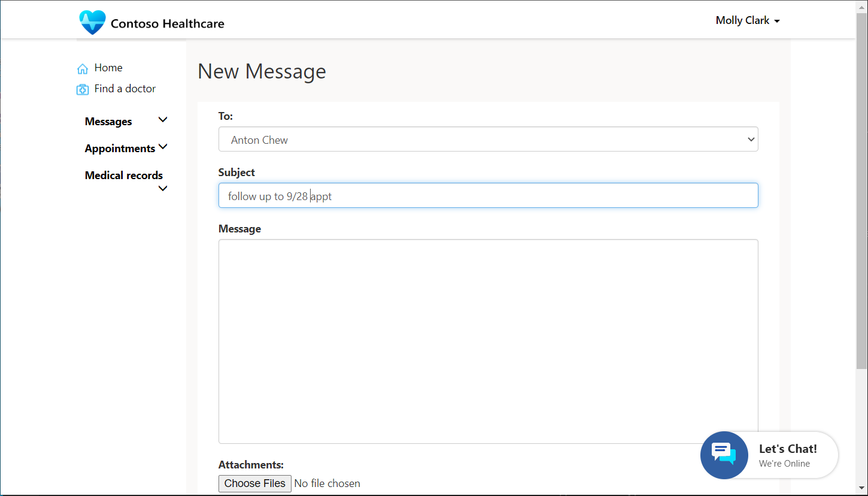The image size is (868, 496).
Task: Click inside the Subject text field
Action: tap(488, 195)
